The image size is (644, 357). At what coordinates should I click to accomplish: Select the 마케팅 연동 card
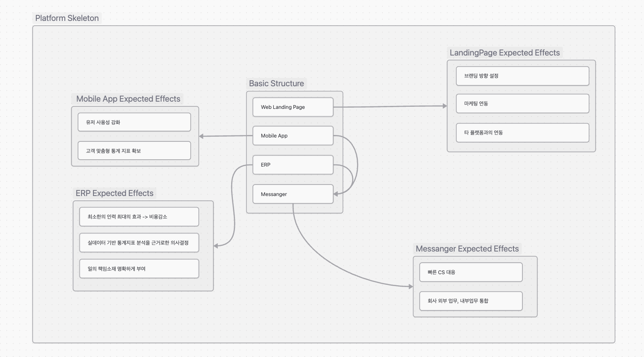tap(522, 104)
